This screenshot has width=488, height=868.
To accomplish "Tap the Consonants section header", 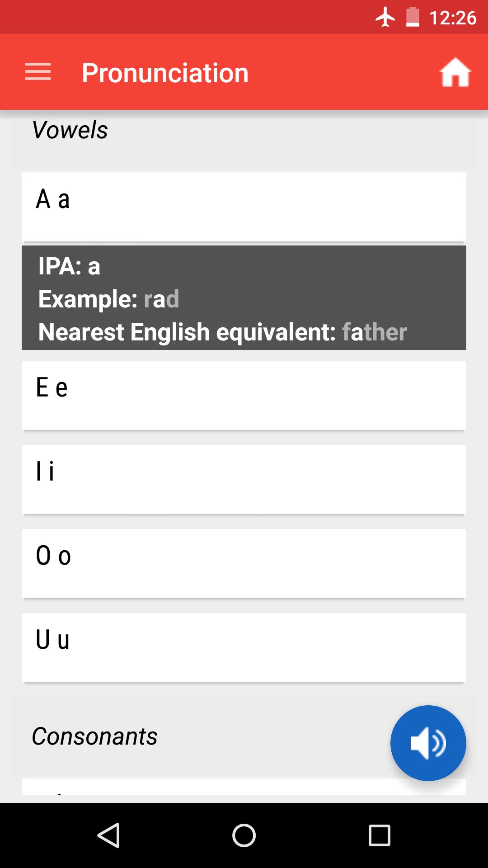I will point(94,737).
